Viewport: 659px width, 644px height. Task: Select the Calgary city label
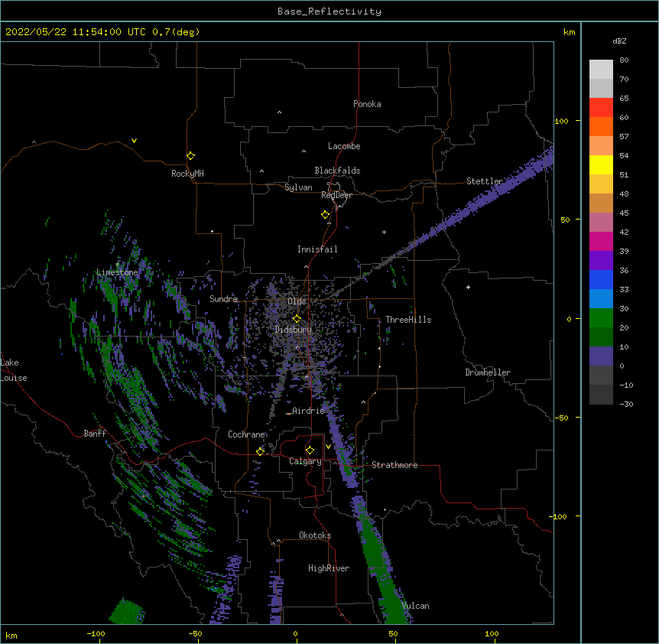pyautogui.click(x=306, y=461)
